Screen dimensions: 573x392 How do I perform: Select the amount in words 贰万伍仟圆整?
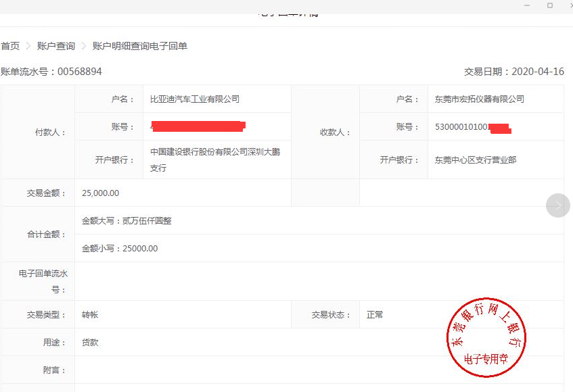click(x=147, y=221)
